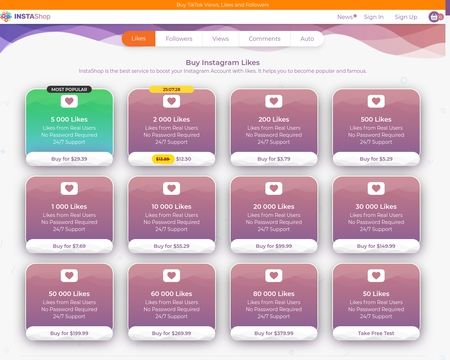The height and width of the screenshot is (360, 450).
Task: Open the Comments tab
Action: tap(264, 39)
